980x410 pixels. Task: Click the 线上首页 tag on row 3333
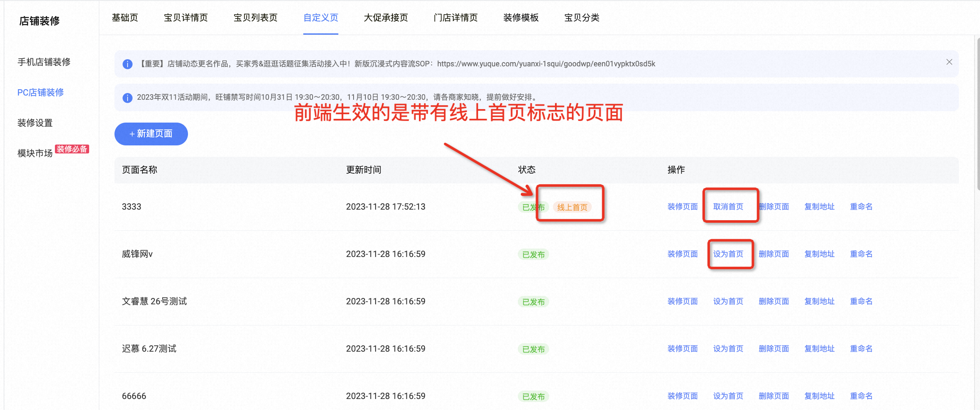pyautogui.click(x=572, y=207)
